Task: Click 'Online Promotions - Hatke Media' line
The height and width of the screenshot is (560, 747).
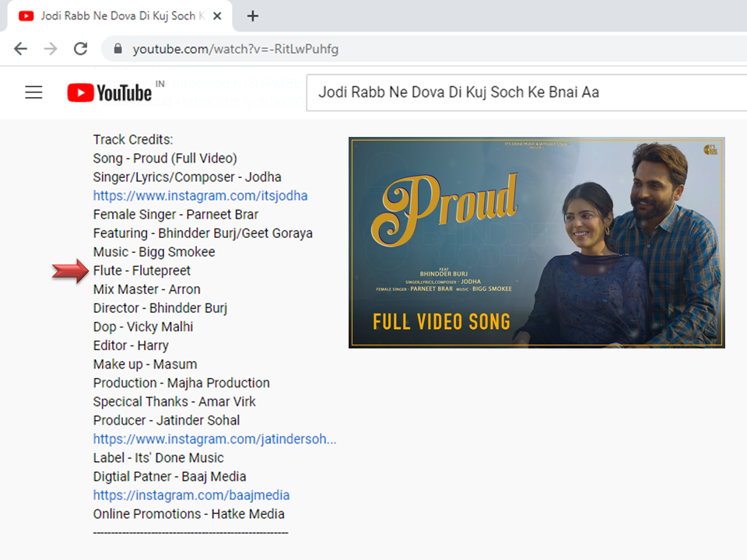Action: (x=188, y=514)
